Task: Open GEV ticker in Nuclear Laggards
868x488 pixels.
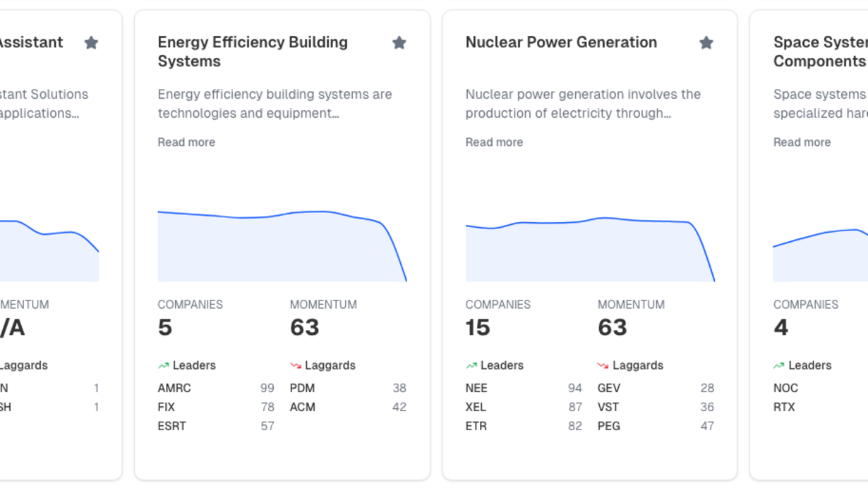Action: tap(609, 388)
